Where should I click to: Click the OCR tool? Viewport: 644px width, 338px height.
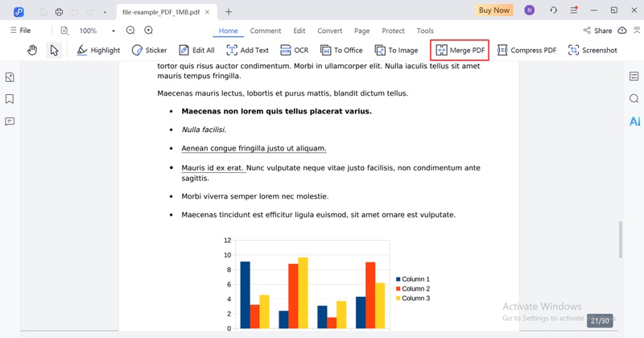[x=294, y=50]
